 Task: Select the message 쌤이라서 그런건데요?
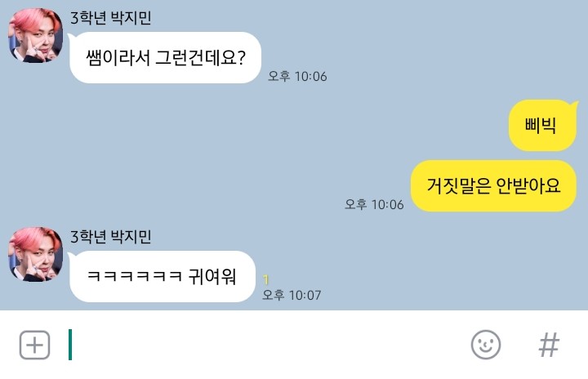click(x=165, y=57)
